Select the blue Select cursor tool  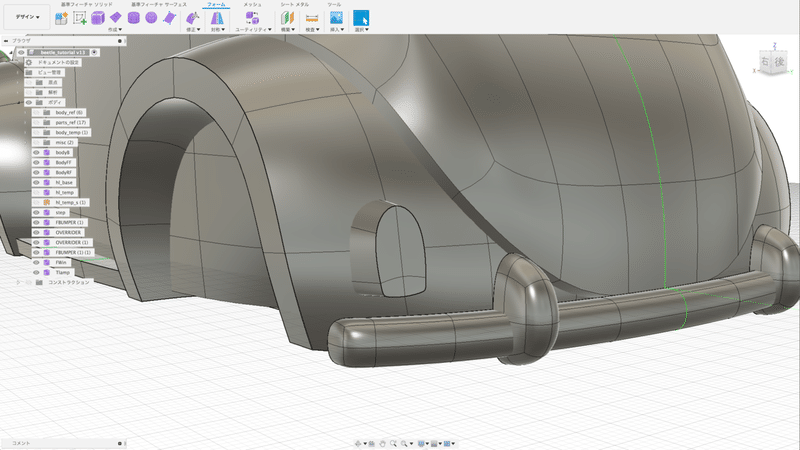click(x=361, y=18)
